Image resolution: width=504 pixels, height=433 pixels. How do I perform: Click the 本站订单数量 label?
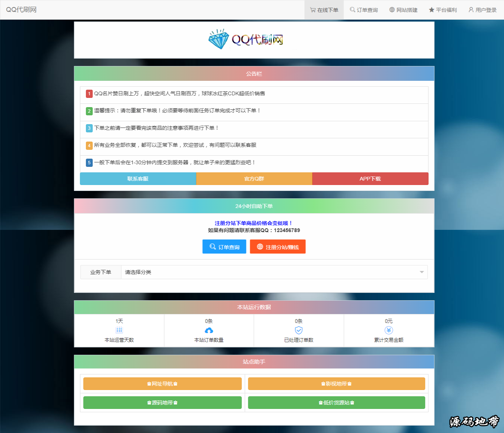click(x=209, y=340)
